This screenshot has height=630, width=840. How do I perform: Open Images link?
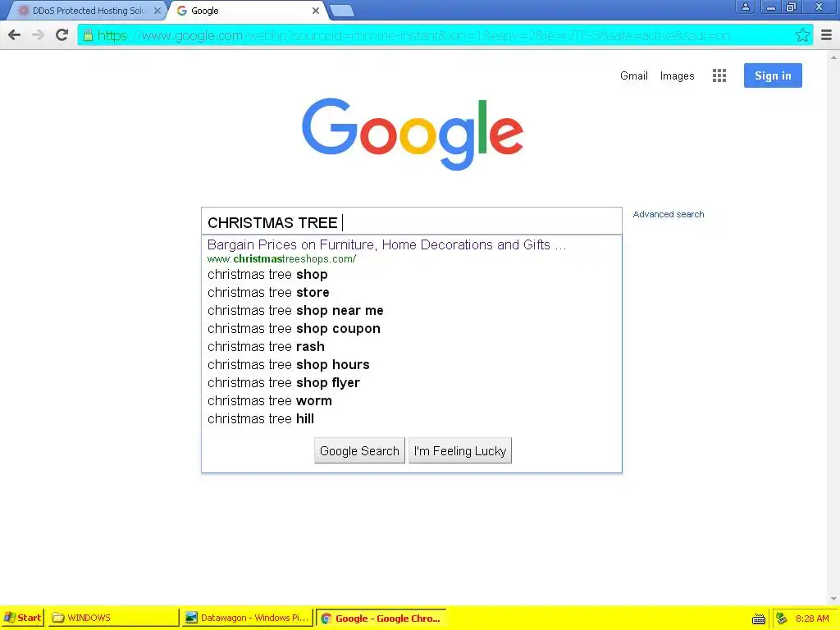677,76
